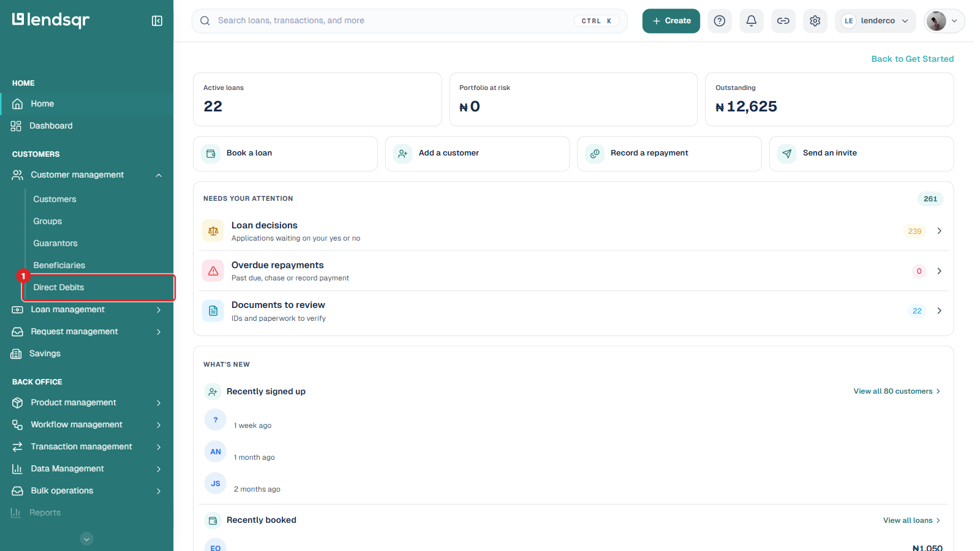
Task: Click the 239 loan decisions badge
Action: click(914, 231)
